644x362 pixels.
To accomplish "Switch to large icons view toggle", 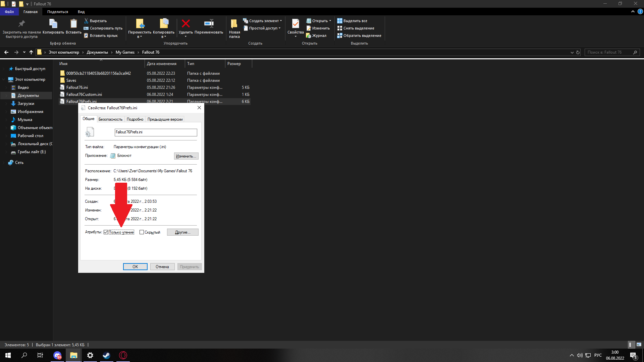I will [639, 345].
